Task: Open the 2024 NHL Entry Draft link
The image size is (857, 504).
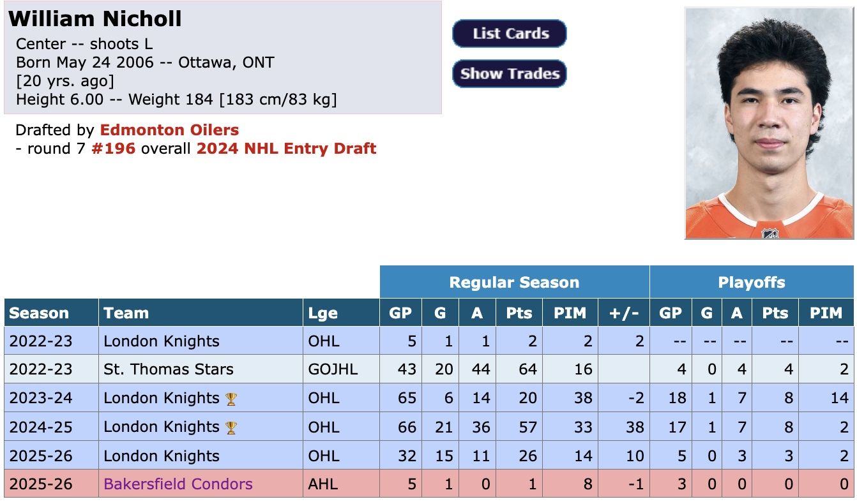Action: click(x=286, y=149)
